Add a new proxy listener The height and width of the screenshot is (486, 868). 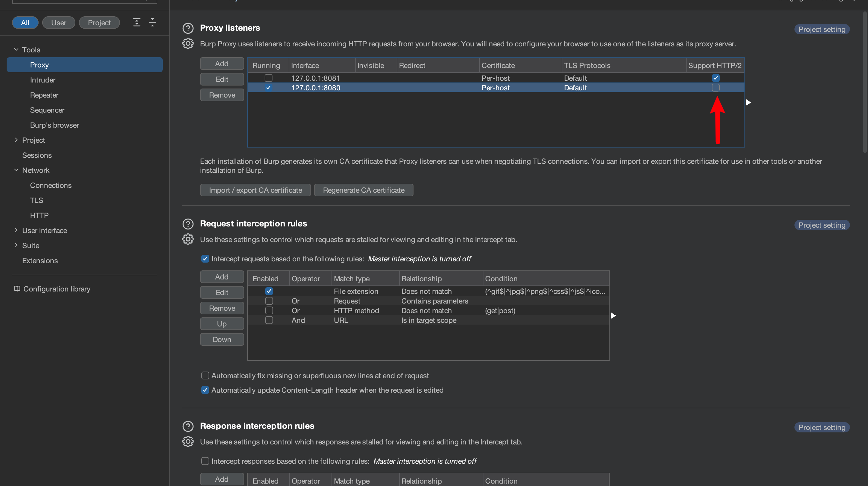(x=222, y=64)
